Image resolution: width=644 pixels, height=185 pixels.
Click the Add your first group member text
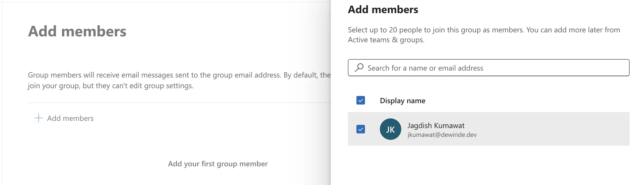[218, 164]
